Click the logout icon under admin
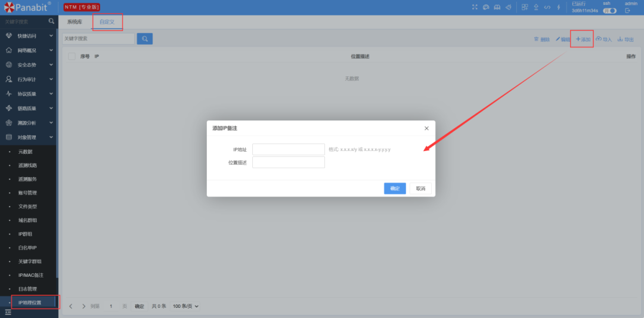This screenshot has height=318, width=644. tap(627, 11)
